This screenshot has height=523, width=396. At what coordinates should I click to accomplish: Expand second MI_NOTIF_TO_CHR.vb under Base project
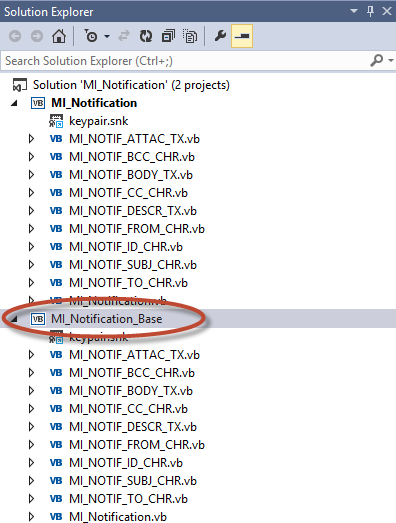click(31, 499)
